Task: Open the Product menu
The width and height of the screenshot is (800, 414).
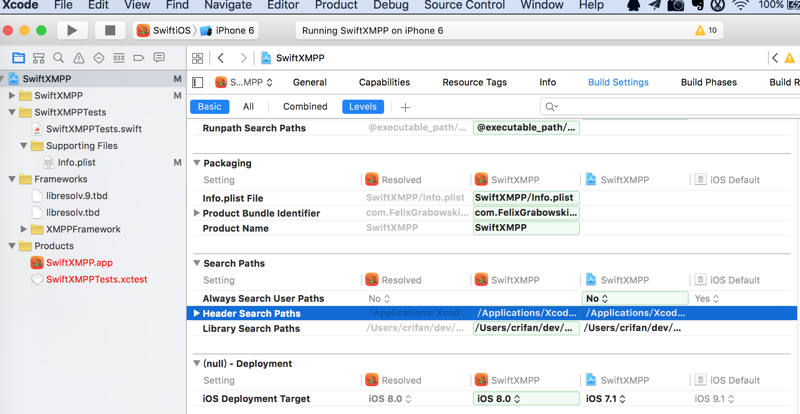Action: [x=336, y=5]
